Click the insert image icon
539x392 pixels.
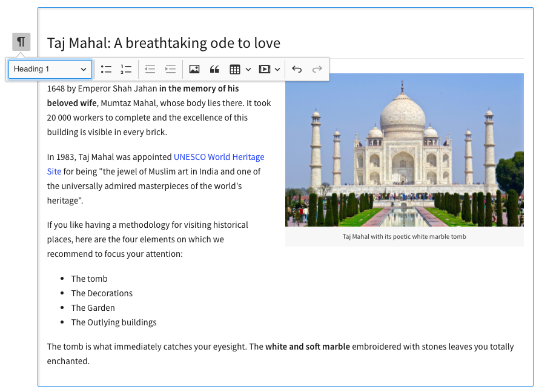194,69
